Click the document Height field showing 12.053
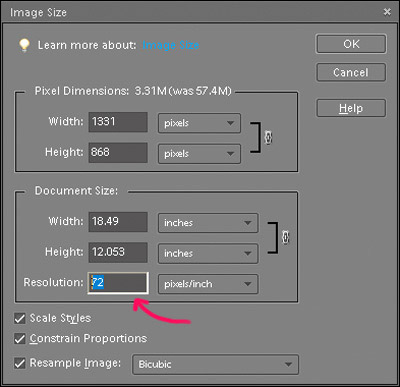The height and width of the screenshot is (387, 400). [118, 252]
